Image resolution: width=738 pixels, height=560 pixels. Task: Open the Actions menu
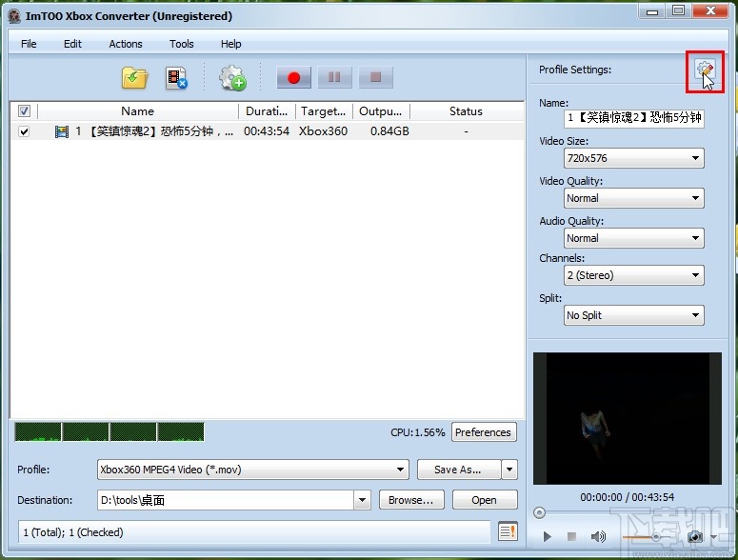coord(125,44)
